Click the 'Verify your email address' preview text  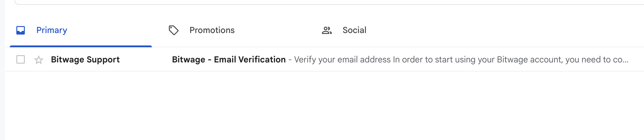(342, 59)
